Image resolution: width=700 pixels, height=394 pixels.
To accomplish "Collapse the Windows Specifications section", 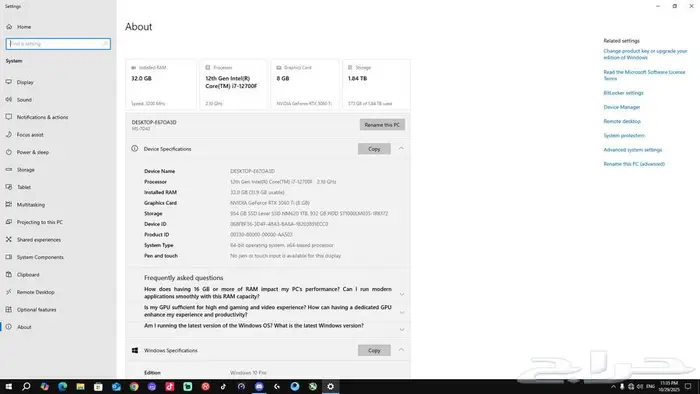I will pos(401,350).
